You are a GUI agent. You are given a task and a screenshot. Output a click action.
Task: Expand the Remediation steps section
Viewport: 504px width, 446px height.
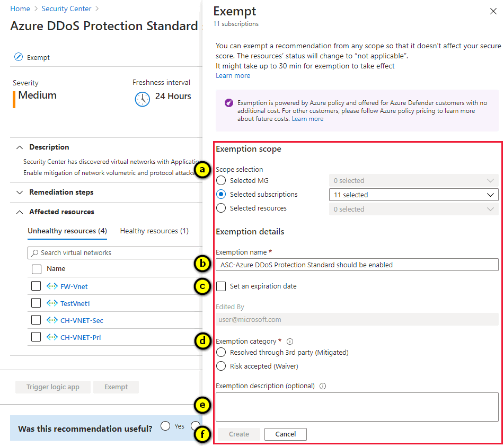[20, 193]
